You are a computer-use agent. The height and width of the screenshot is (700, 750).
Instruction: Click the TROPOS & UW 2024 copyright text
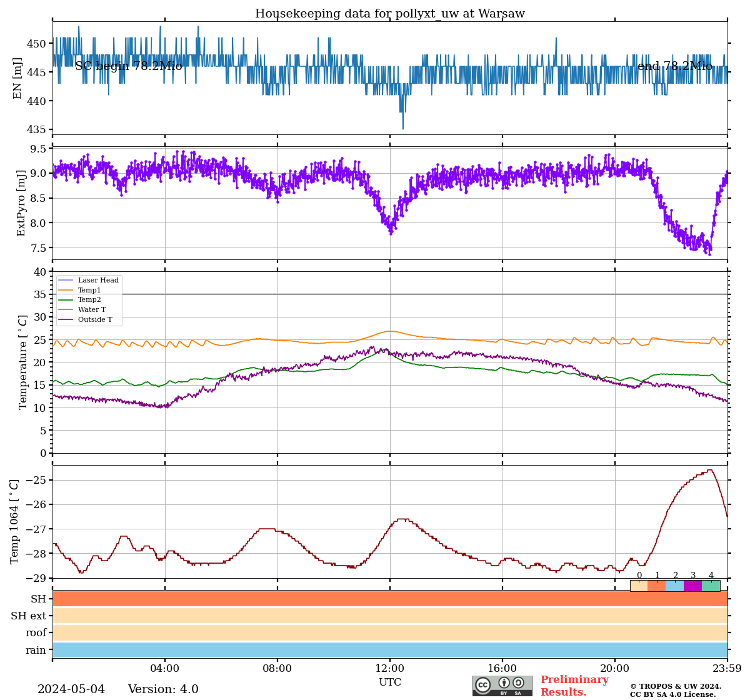click(x=676, y=686)
